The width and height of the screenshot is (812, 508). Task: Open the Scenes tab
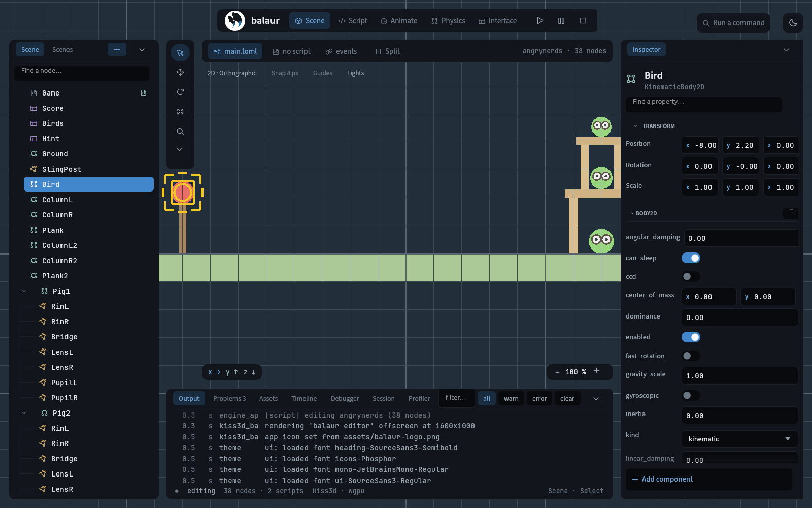pyautogui.click(x=62, y=49)
